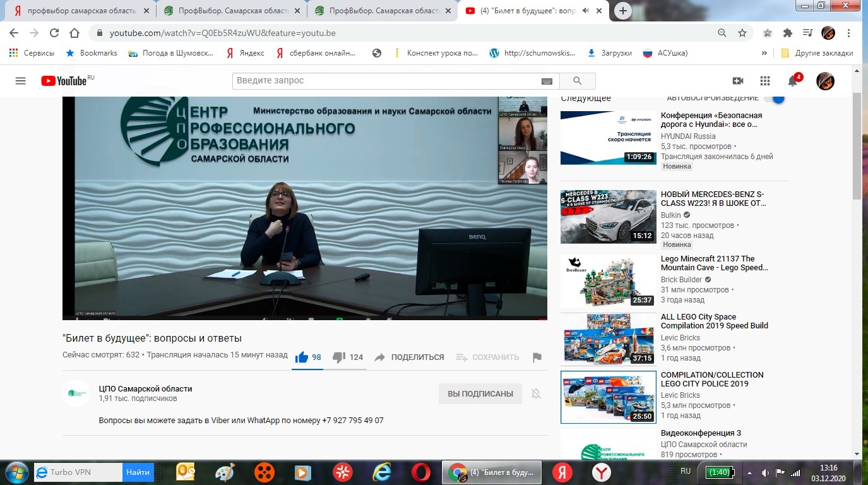868x485 pixels.
Task: Open ЦПО Самарской области channel name link
Action: 145,388
